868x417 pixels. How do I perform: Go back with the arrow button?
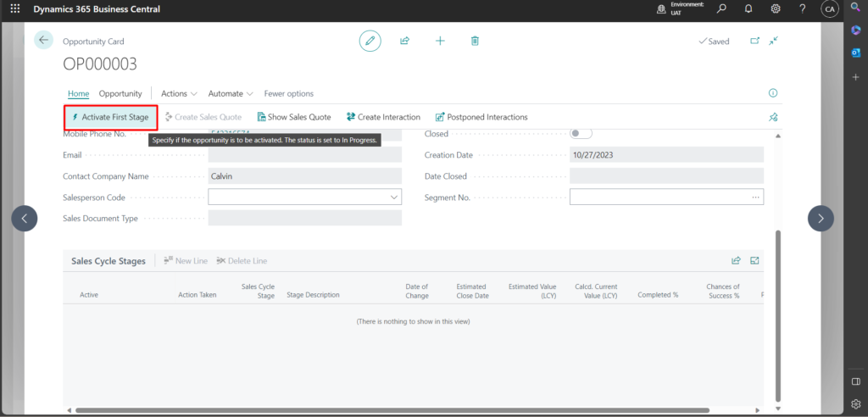(43, 41)
